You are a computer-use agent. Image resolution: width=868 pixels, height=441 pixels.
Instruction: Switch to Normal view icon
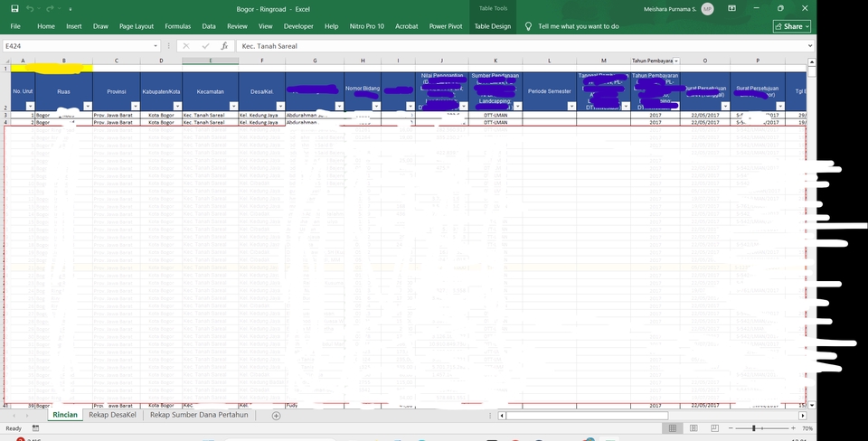coord(673,428)
